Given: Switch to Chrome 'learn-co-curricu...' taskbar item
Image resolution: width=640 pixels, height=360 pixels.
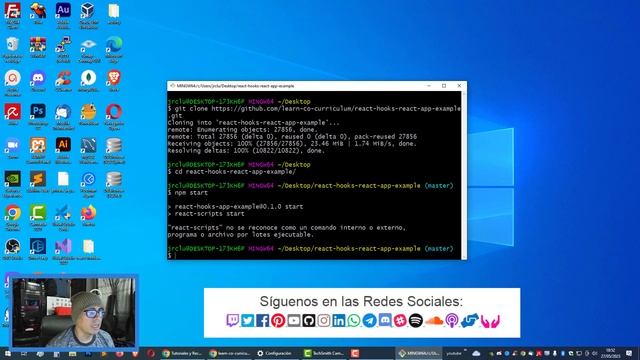Looking at the screenshot, I should [x=229, y=353].
